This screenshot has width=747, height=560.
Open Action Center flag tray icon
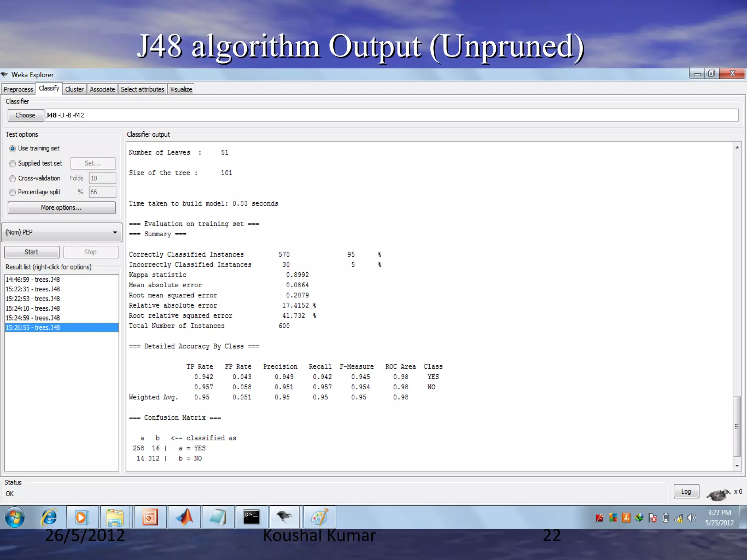(x=653, y=518)
